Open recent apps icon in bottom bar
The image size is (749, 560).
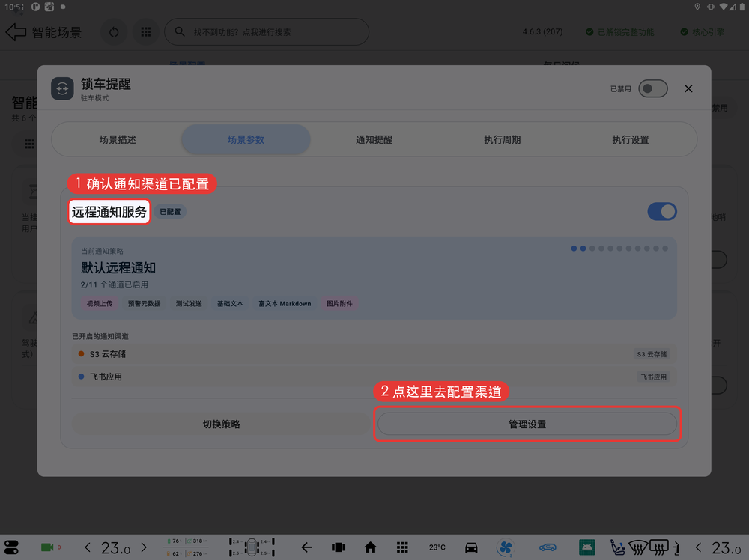click(339, 547)
